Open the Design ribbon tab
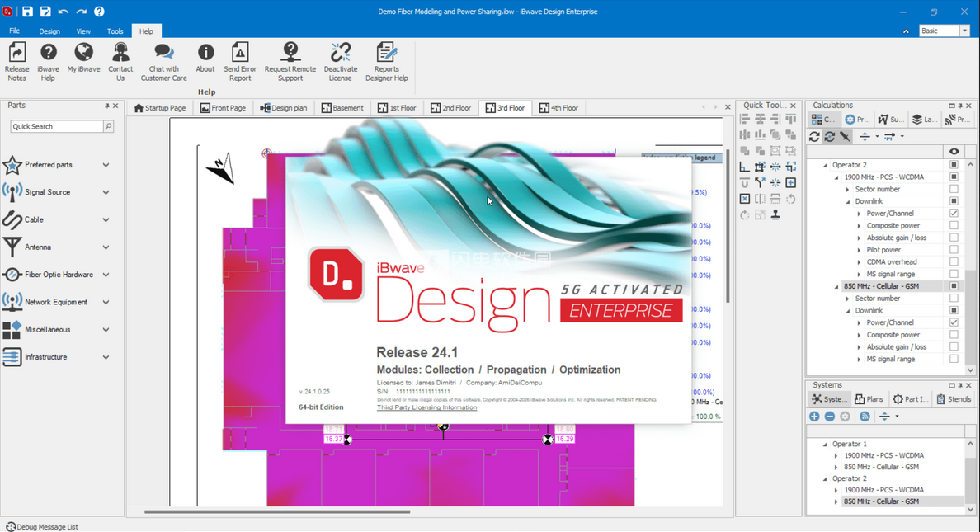 pos(49,31)
